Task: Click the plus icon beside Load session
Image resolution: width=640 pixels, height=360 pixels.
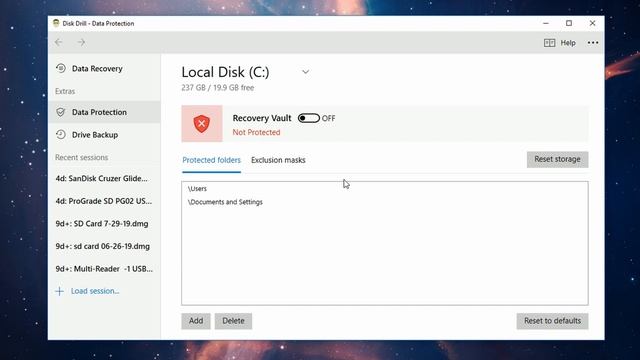Action: (x=60, y=291)
